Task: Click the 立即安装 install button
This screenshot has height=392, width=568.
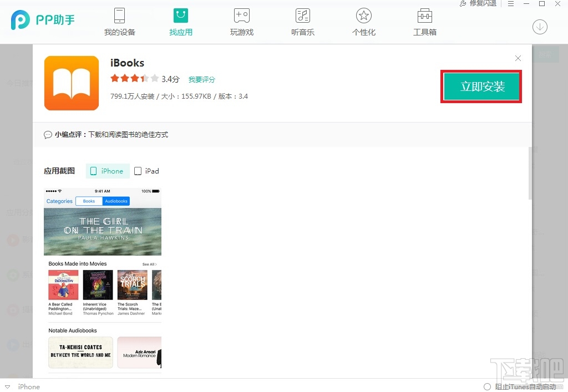Action: (481, 86)
